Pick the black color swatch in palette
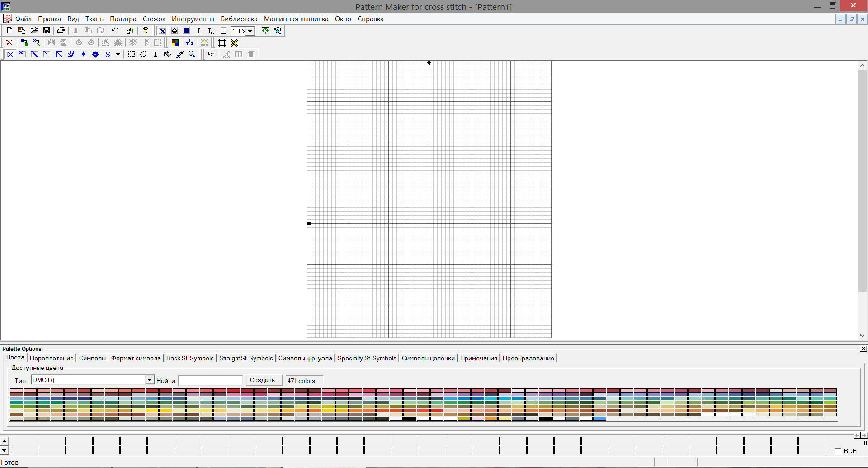This screenshot has height=468, width=868. 410,419
